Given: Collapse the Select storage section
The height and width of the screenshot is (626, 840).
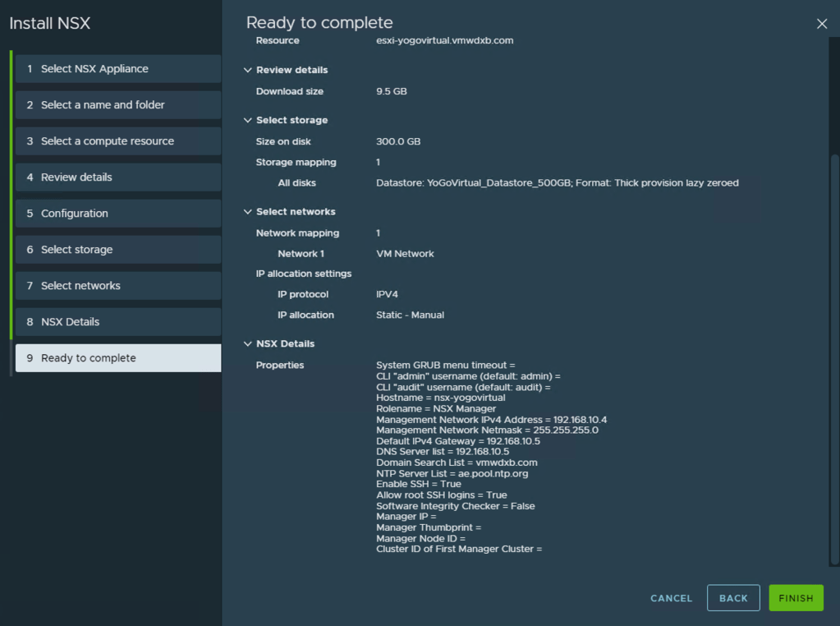Looking at the screenshot, I should 248,121.
